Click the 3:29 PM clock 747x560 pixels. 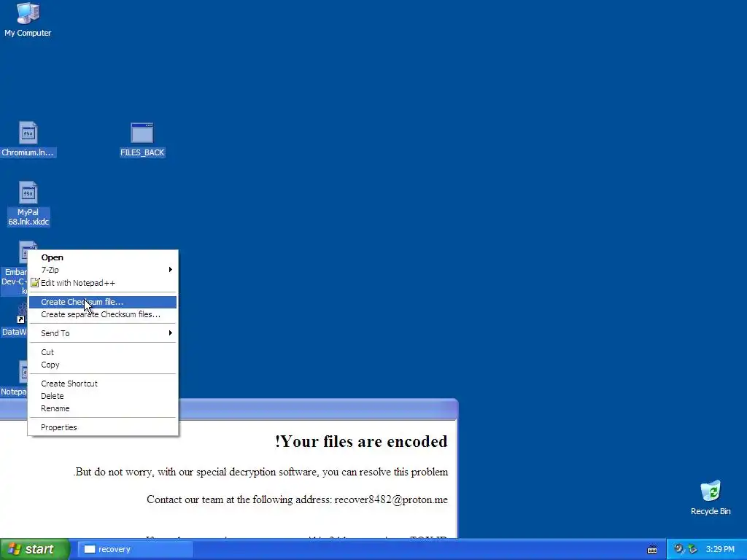(720, 549)
